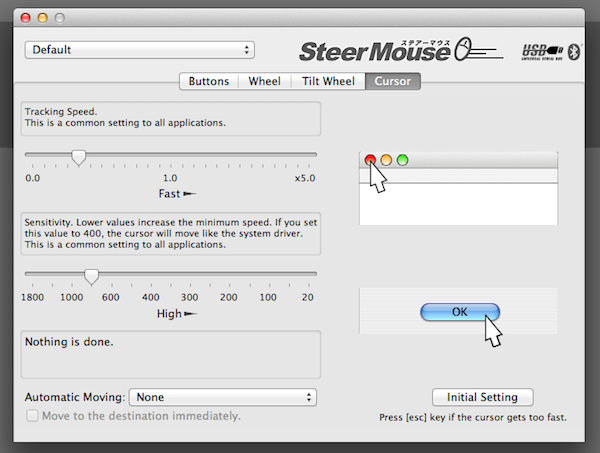Viewport: 600px width, 453px height.
Task: Click the Tracking Speed description box
Action: pyautogui.click(x=171, y=119)
